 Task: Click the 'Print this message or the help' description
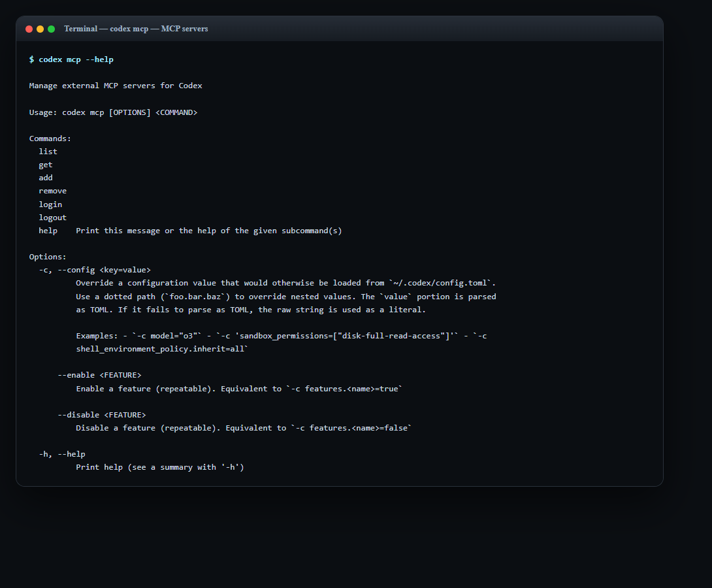[209, 231]
